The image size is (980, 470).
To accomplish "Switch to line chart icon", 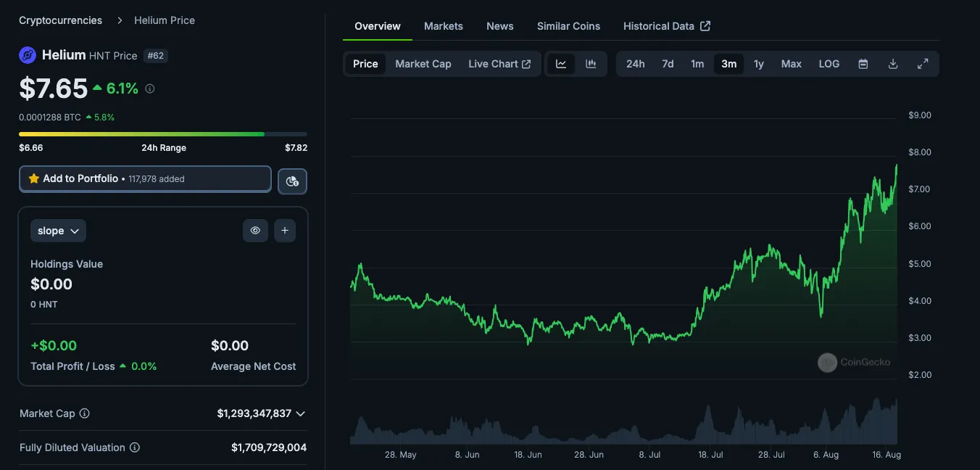I will coord(561,64).
